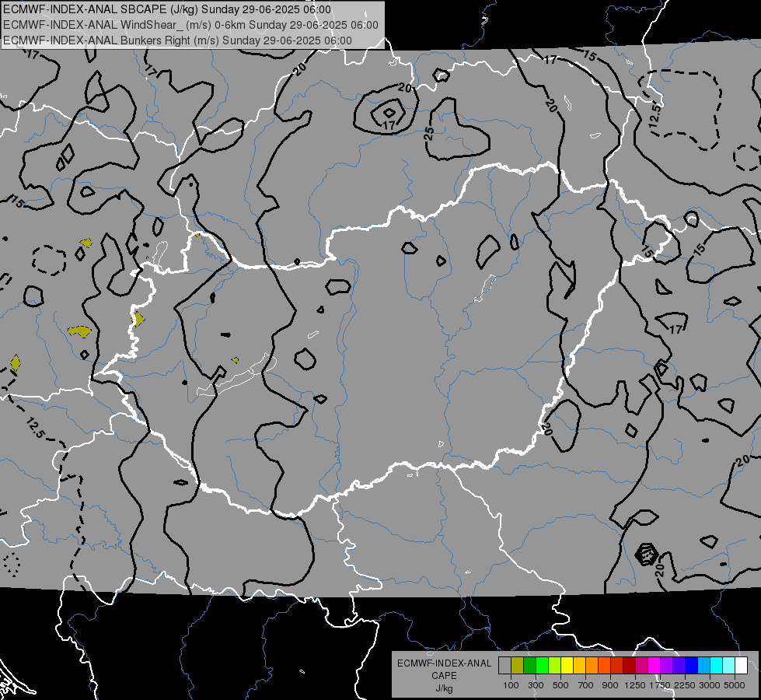Click the 1750 value under the legend
Image resolution: width=761 pixels, height=700 pixels.
[660, 685]
